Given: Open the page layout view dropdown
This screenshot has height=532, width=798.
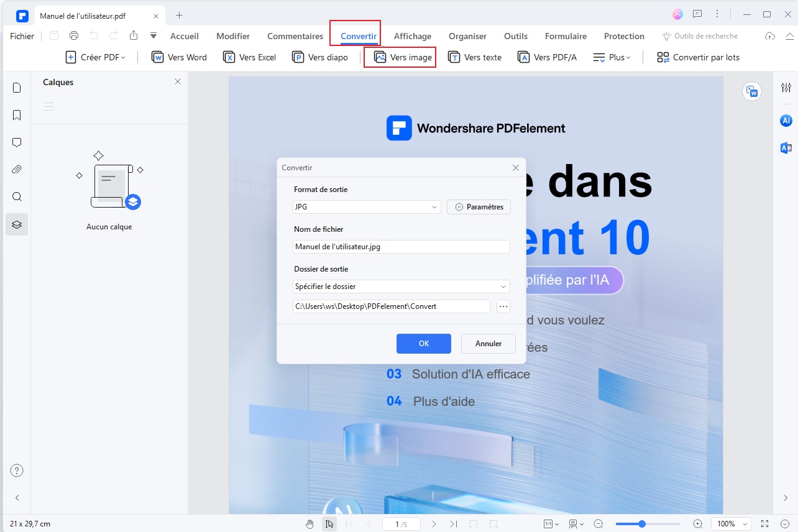Looking at the screenshot, I should pos(576,524).
